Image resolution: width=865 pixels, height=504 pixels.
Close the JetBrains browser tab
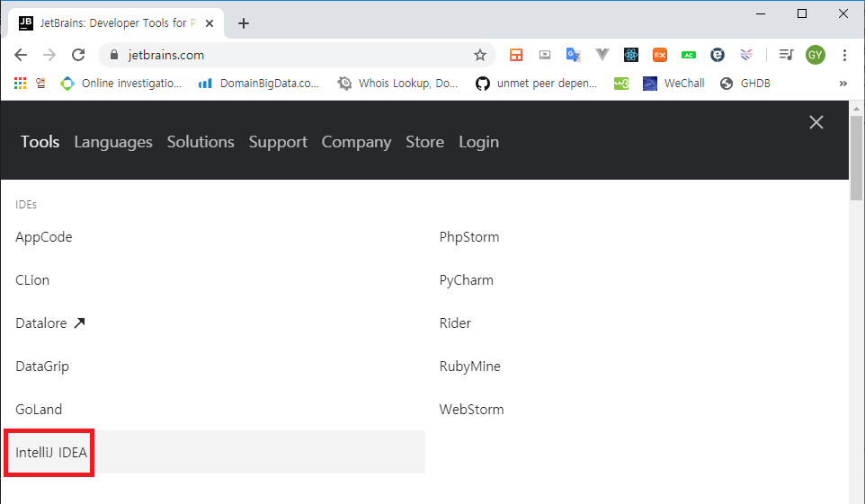click(210, 23)
